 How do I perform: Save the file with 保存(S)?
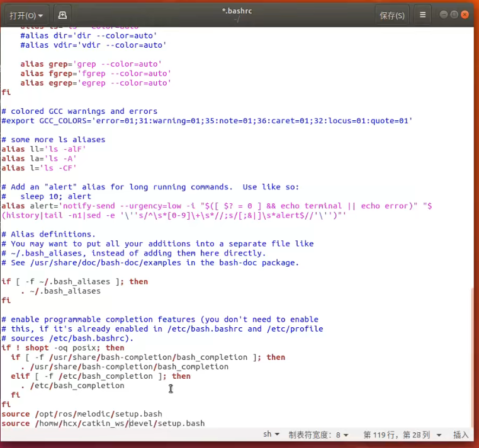392,15
